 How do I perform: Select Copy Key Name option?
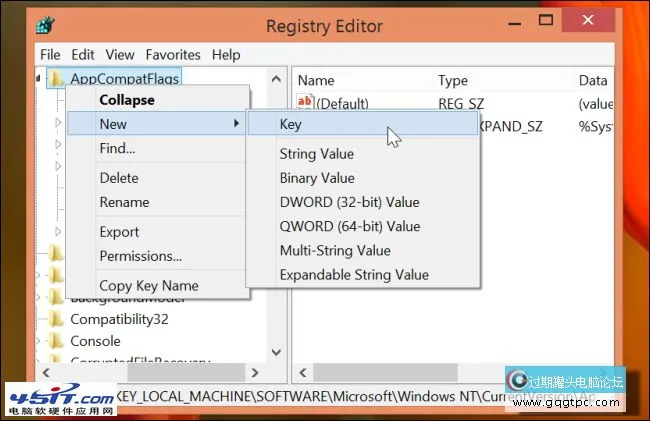click(148, 286)
